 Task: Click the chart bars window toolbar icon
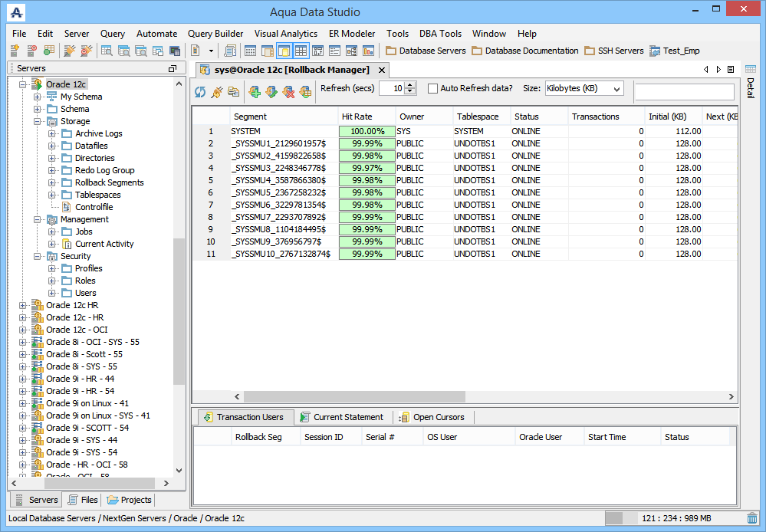[x=368, y=51]
